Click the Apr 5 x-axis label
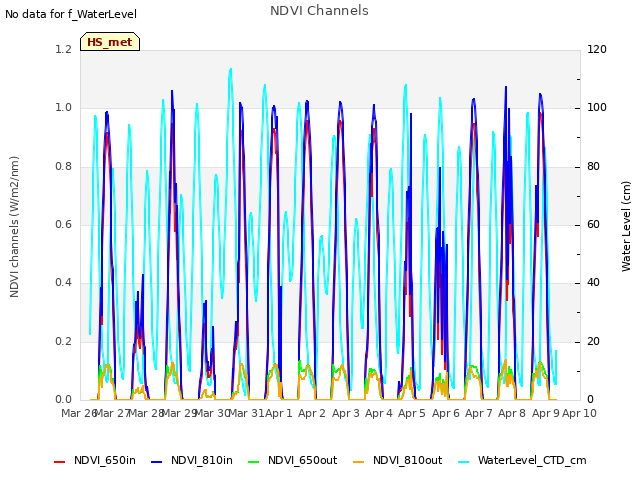The width and height of the screenshot is (640, 480). point(411,413)
